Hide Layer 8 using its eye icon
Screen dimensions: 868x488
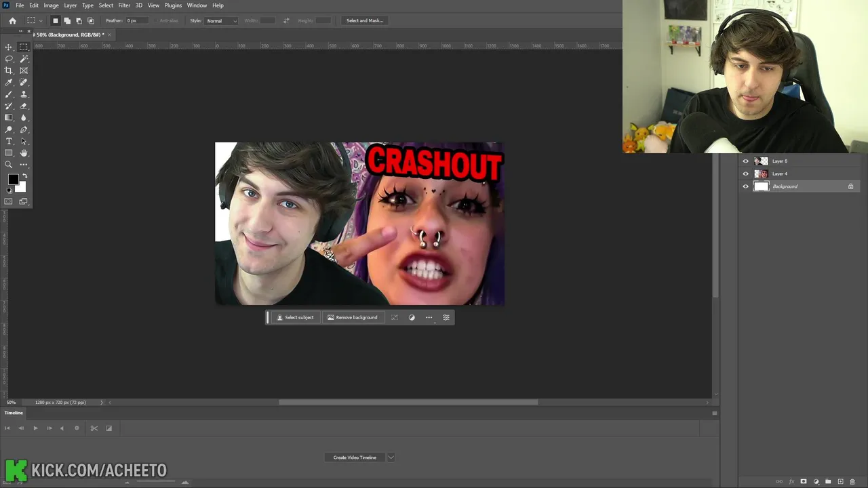tap(745, 161)
